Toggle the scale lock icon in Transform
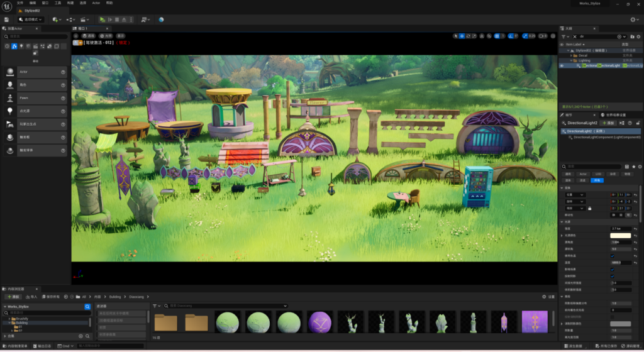The image size is (644, 352). click(x=589, y=209)
